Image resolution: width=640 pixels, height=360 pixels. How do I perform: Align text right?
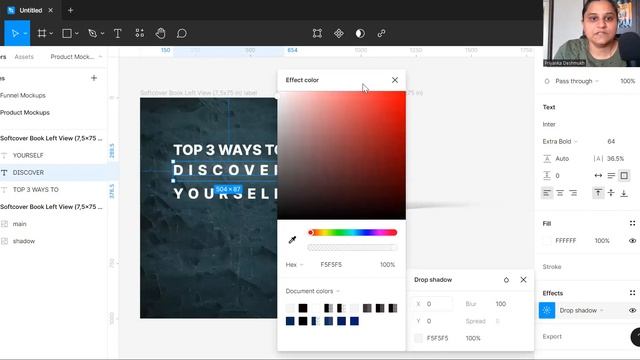pyautogui.click(x=573, y=193)
